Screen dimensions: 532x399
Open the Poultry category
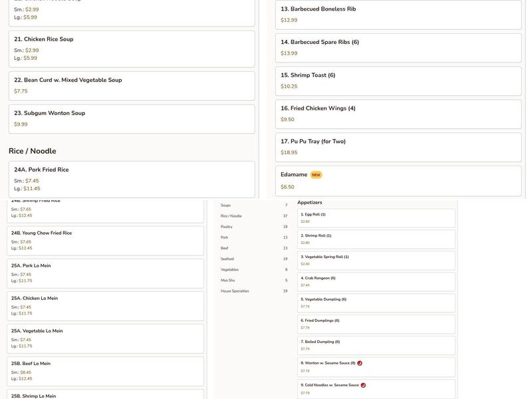pyautogui.click(x=227, y=227)
